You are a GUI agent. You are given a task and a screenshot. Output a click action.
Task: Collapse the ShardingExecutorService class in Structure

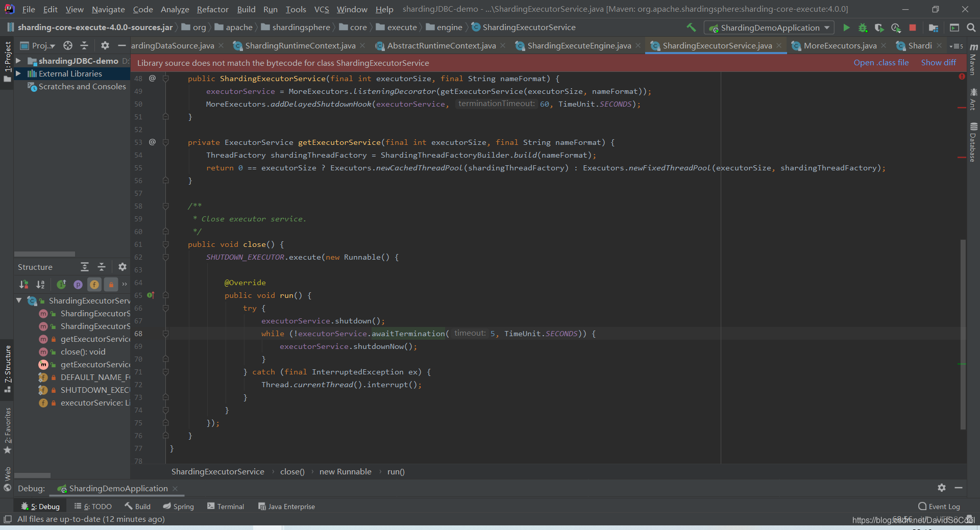coord(19,300)
